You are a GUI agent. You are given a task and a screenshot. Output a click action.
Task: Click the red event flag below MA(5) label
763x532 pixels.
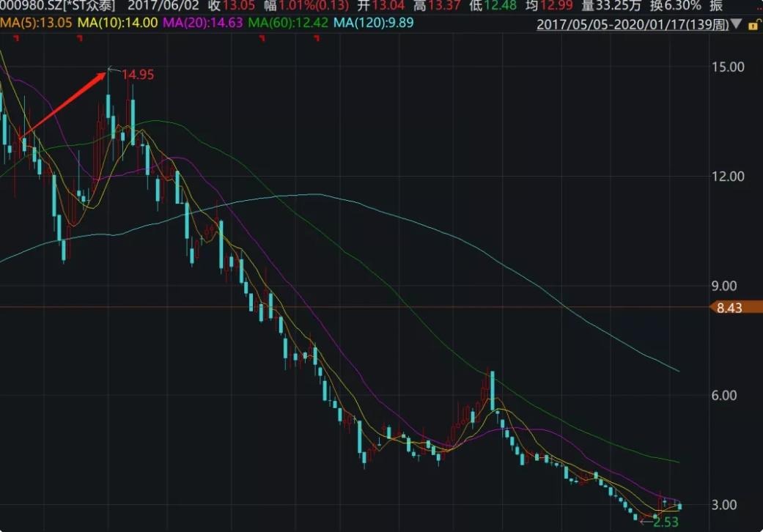pos(16,37)
